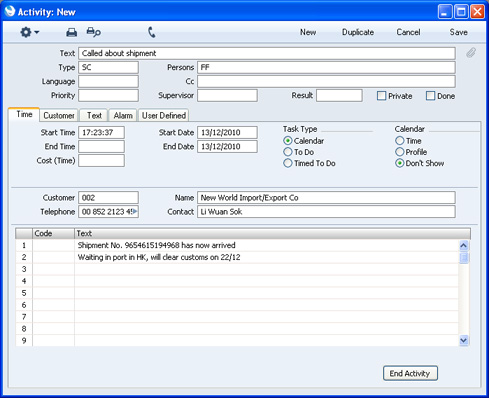Switch to the Time tab
The height and width of the screenshot is (398, 489).
tap(24, 114)
